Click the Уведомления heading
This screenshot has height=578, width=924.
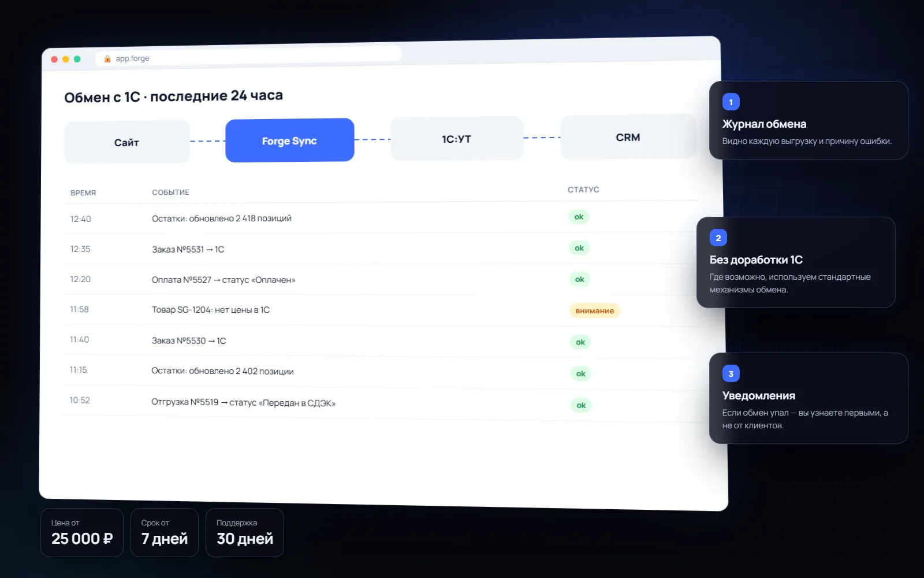point(759,395)
